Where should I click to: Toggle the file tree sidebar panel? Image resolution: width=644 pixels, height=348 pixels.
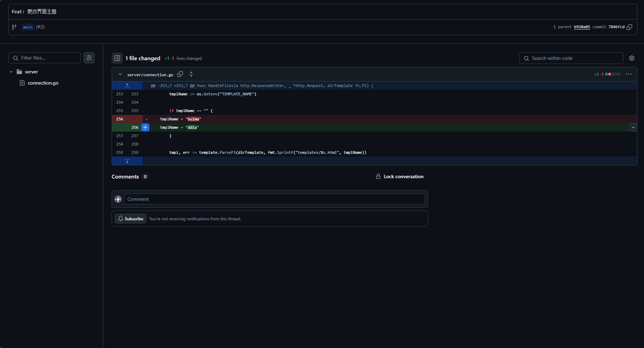click(117, 58)
